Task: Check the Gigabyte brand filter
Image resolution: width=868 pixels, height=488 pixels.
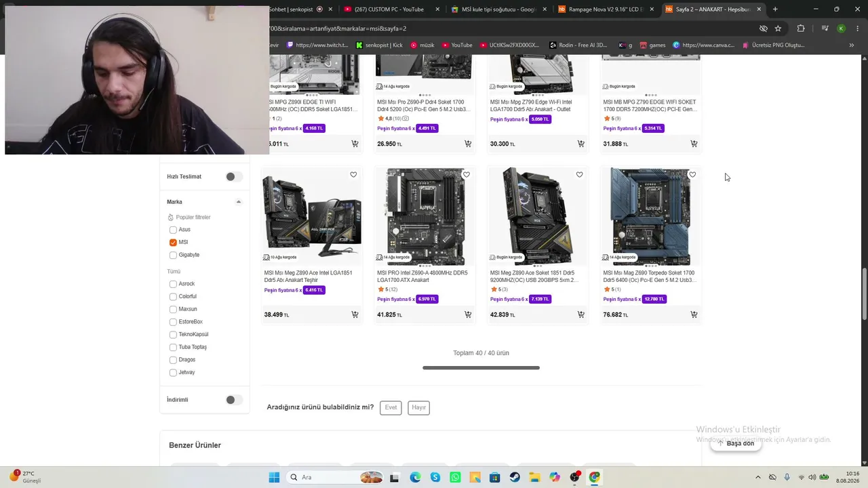Action: click(173, 255)
